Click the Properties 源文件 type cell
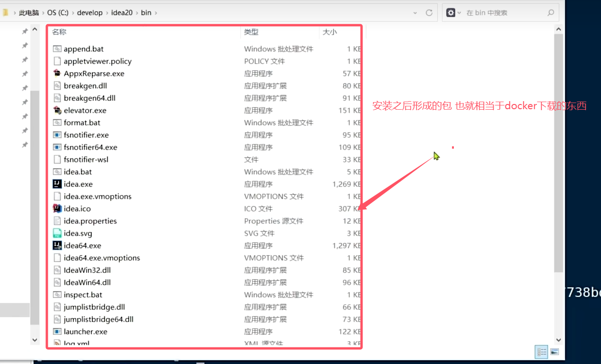Viewport: 601px width, 364px height. coord(274,221)
